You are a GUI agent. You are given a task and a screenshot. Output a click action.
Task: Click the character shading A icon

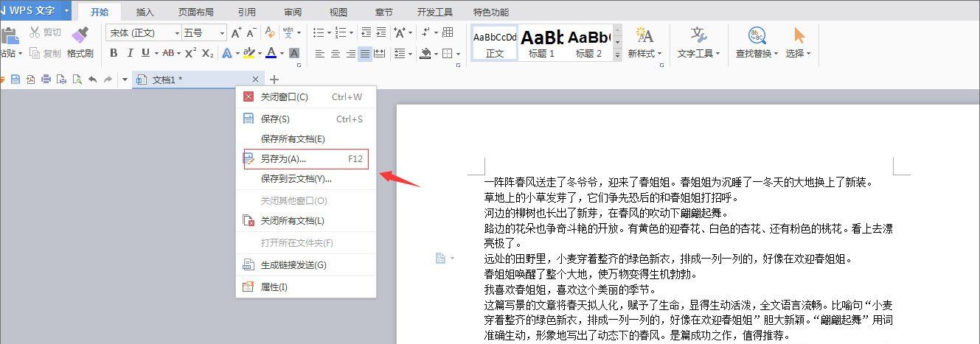coord(293,53)
